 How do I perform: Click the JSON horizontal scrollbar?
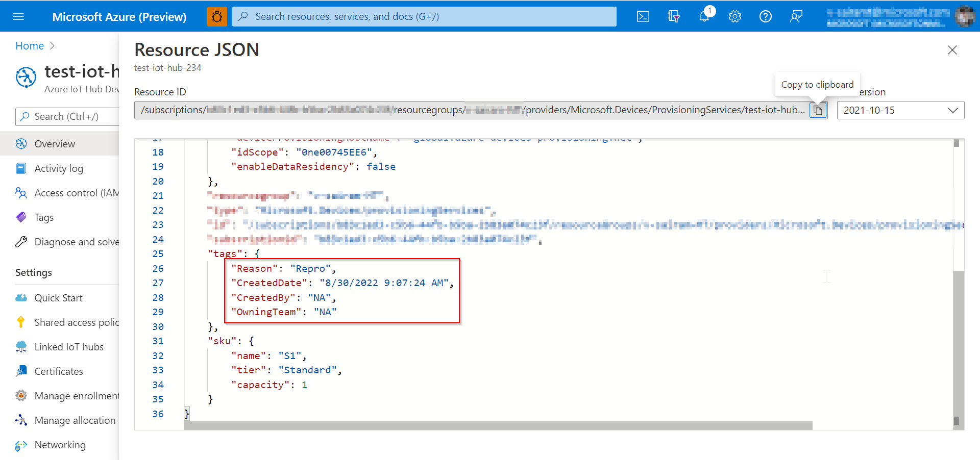pos(498,425)
